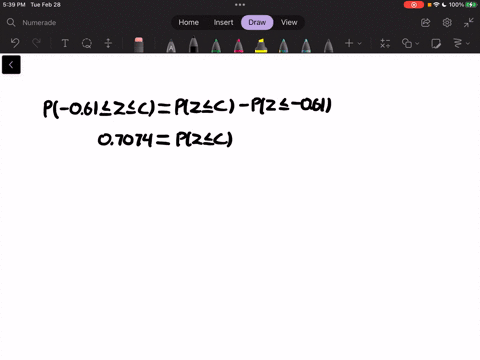Tap the Wi-Fi status icon
The height and width of the screenshot is (360, 480).
click(x=436, y=5)
